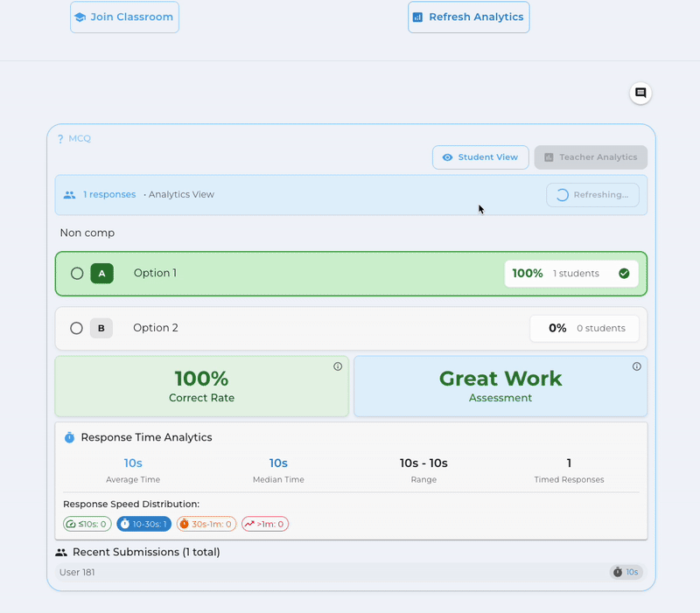The image size is (700, 613).
Task: Toggle the 10-30s speed distribution chip
Action: [x=143, y=524]
